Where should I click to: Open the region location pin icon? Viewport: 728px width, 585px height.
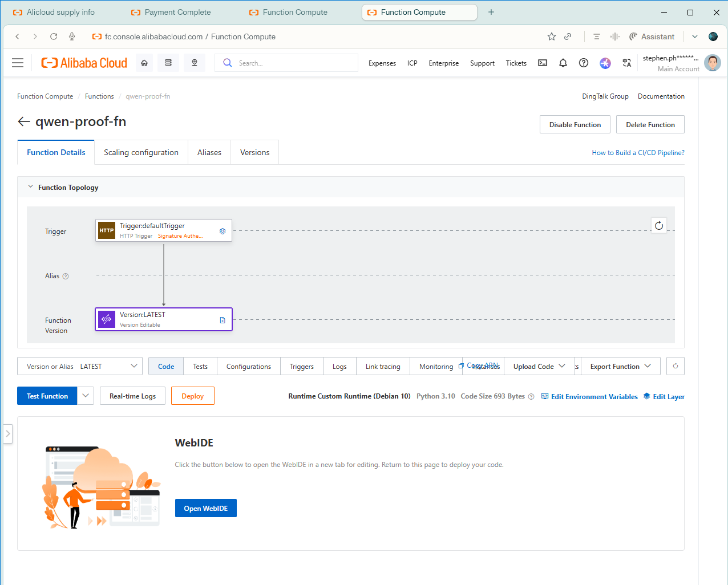tap(195, 63)
